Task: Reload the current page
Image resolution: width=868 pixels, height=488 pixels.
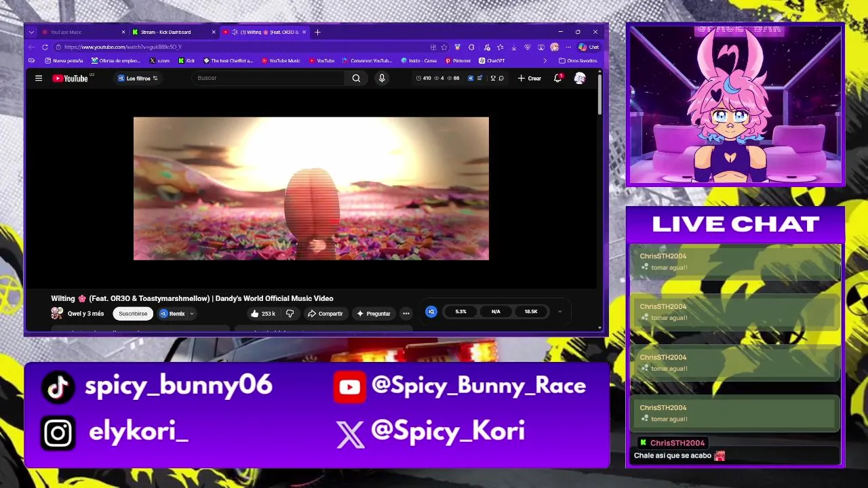Action: [x=45, y=47]
